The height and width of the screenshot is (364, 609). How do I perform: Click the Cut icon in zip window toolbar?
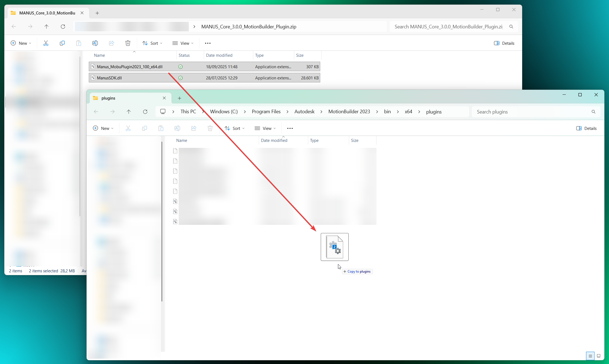[46, 43]
